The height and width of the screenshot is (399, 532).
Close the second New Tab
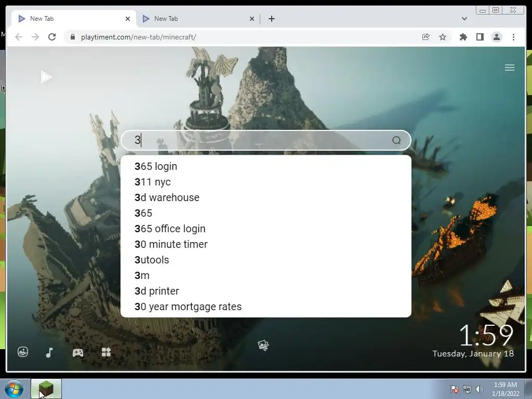[252, 19]
